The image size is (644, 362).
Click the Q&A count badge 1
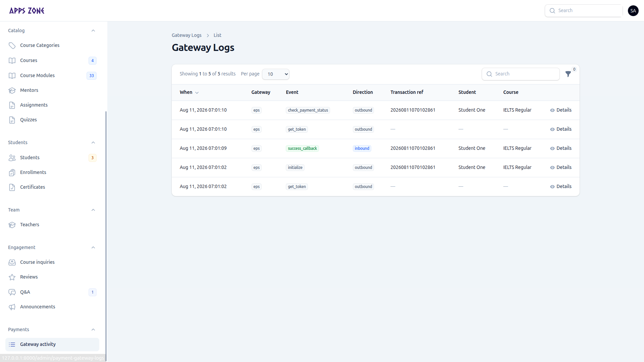pos(93,292)
